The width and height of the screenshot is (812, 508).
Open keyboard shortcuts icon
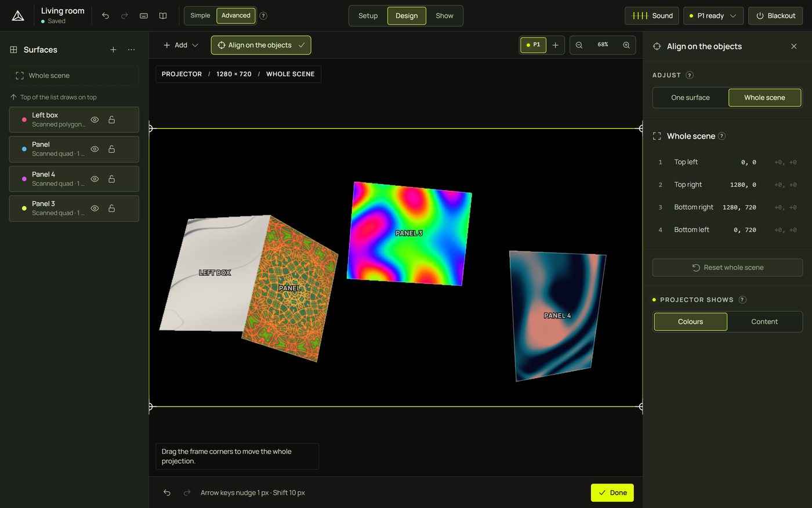144,16
